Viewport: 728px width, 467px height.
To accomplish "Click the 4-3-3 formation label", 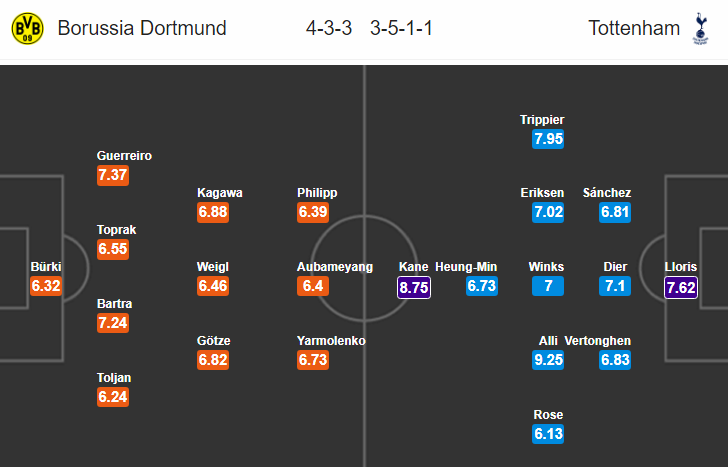I will 329,28.
